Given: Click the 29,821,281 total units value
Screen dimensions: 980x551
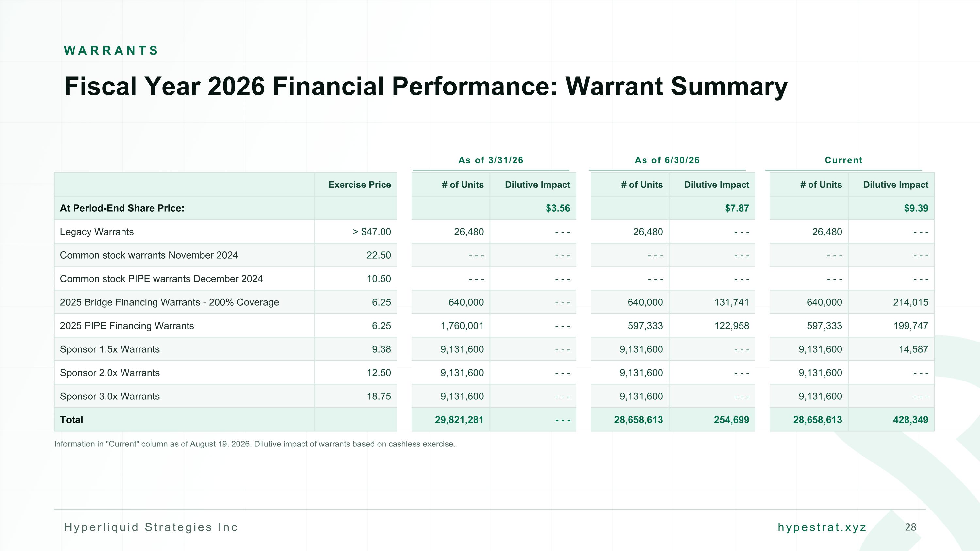Looking at the screenshot, I should click(x=459, y=420).
